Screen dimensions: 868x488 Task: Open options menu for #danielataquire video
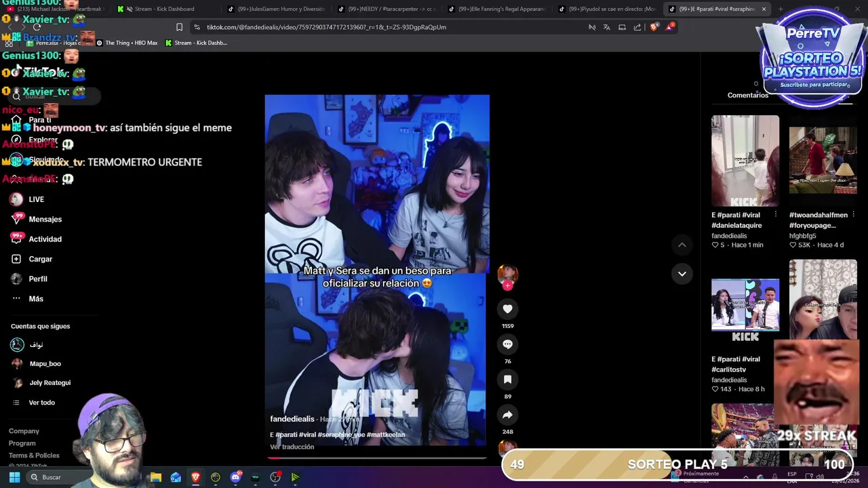pos(776,214)
